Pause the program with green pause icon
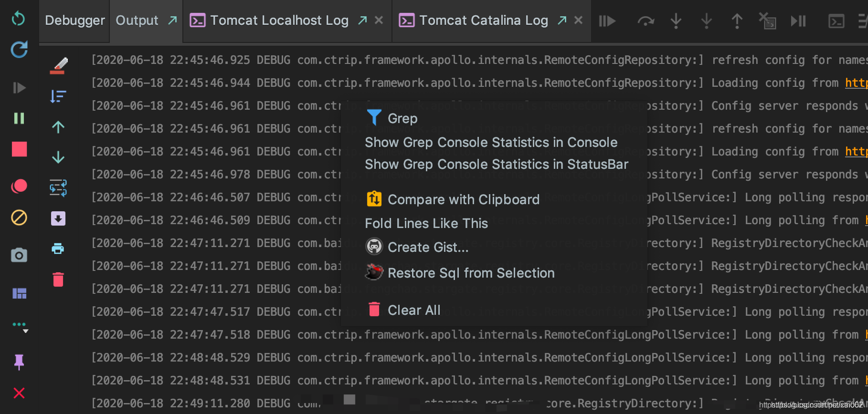This screenshot has height=414, width=868. pos(19,118)
